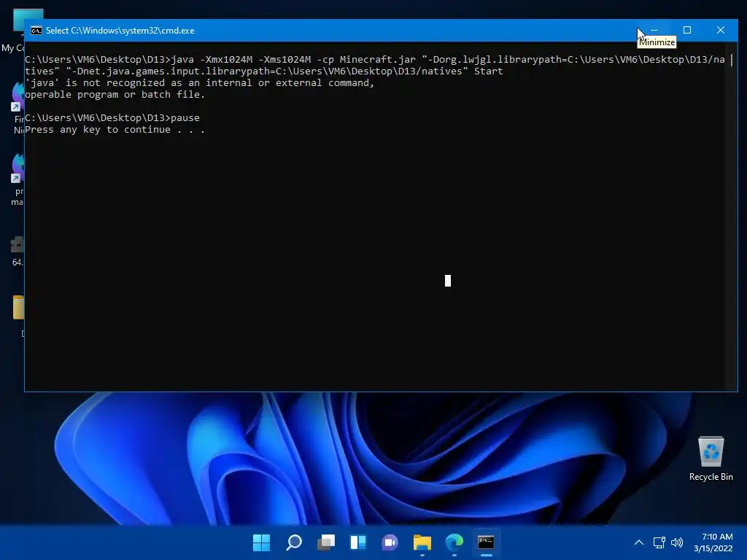Launch Microsoft Edge from taskbar
Viewport: 747px width, 560px height.
pyautogui.click(x=454, y=542)
